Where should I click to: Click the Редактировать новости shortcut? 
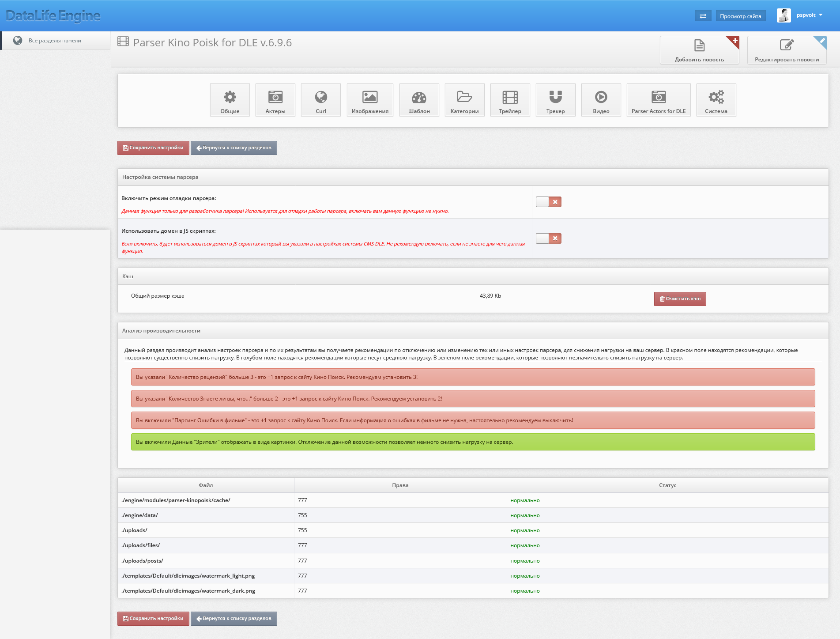coord(787,50)
